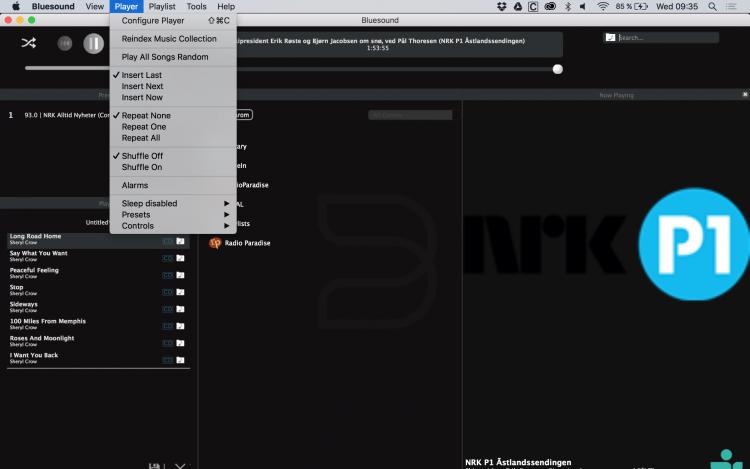Select the song I Want You Back
Screen dimensions: 750x469
tap(33, 355)
